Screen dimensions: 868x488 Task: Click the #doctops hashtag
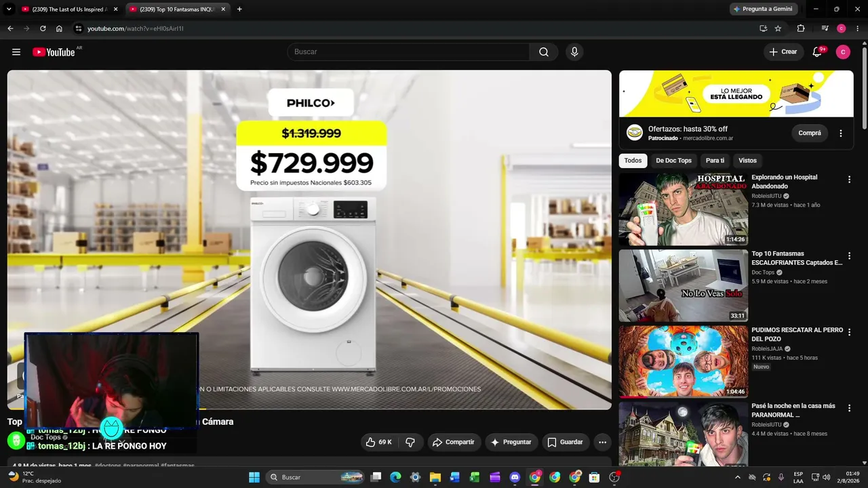click(108, 466)
